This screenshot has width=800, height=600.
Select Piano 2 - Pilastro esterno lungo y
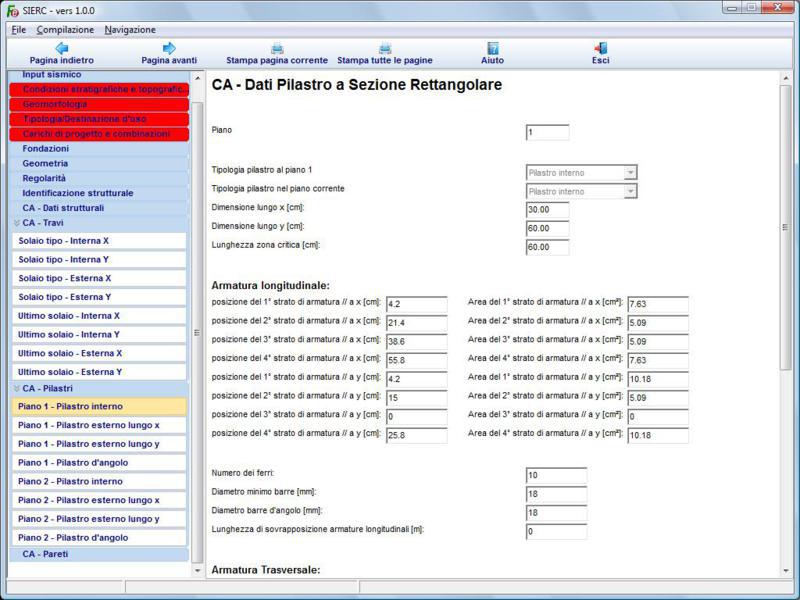point(99,519)
